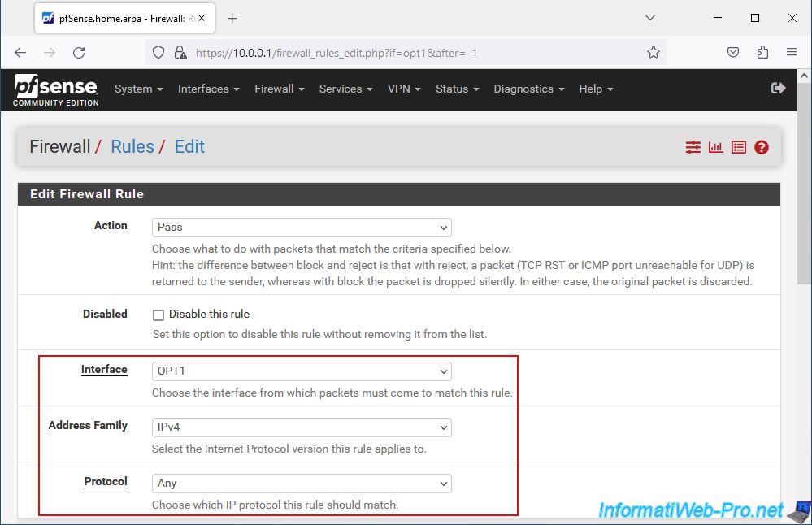
Task: Minimize the browser window
Action: 718,18
